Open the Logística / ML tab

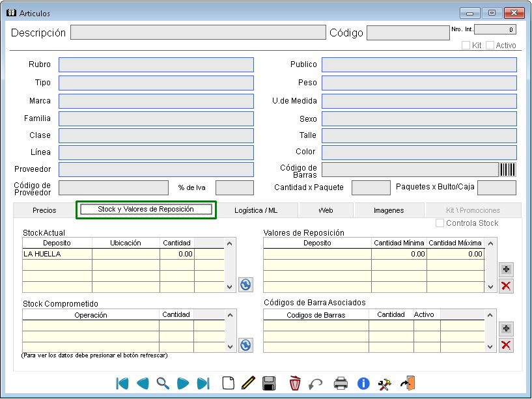256,210
